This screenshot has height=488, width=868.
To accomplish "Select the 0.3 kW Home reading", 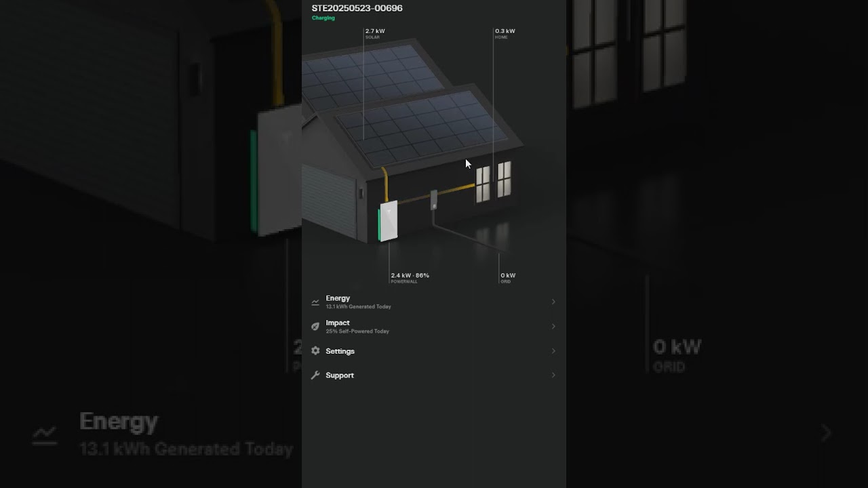I will pyautogui.click(x=505, y=33).
